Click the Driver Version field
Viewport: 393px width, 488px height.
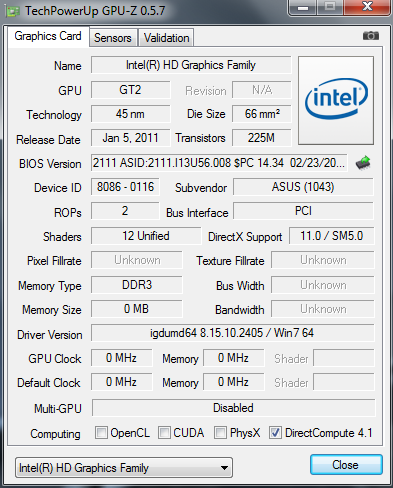tap(233, 333)
